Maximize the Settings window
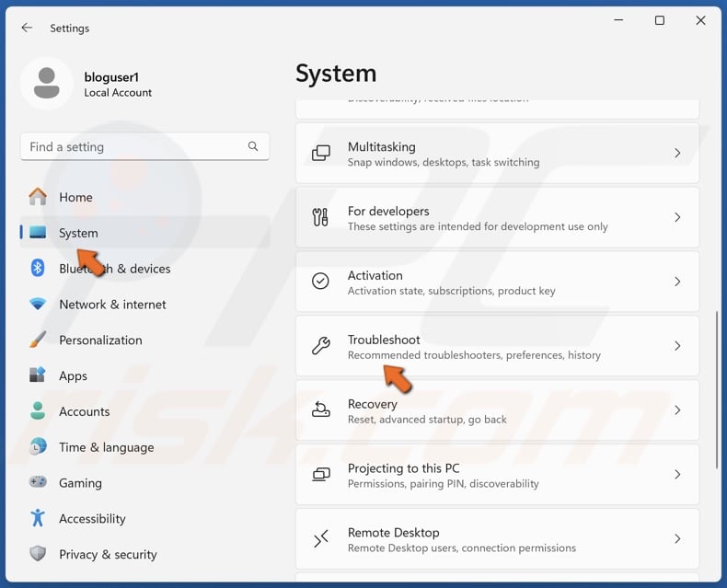The height and width of the screenshot is (588, 727). [659, 20]
